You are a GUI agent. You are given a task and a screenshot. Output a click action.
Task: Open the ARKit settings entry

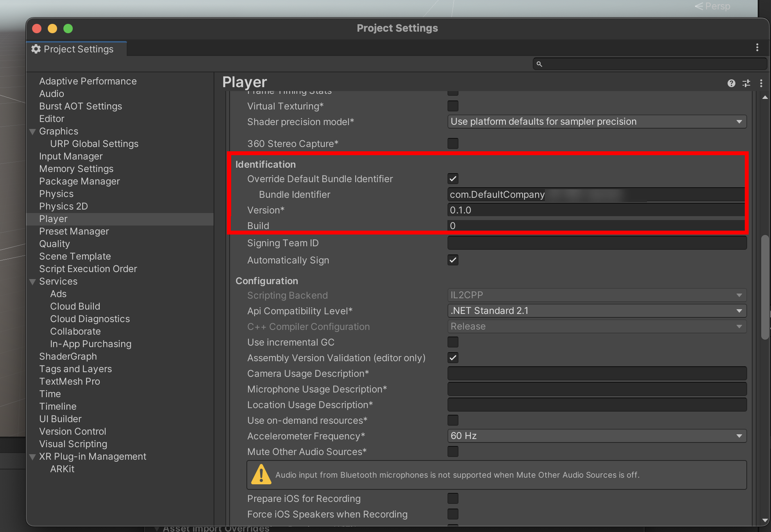tap(62, 469)
